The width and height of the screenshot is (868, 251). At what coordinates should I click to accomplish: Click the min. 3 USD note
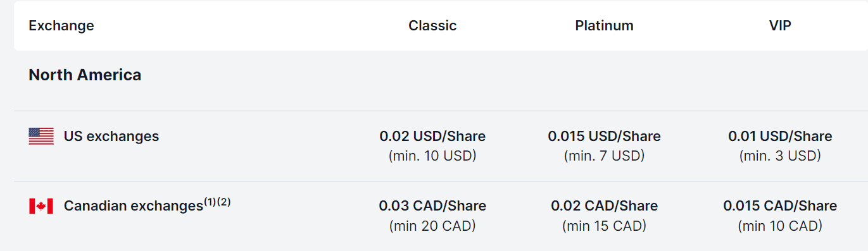tap(780, 156)
